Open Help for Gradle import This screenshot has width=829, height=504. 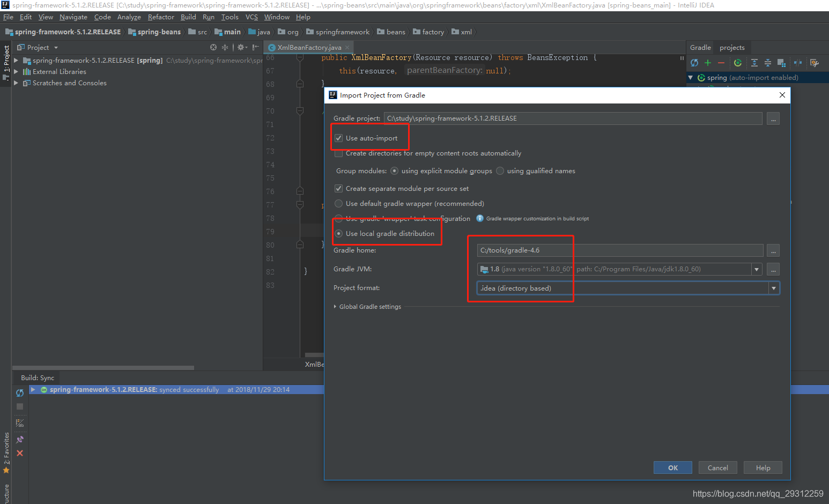click(763, 468)
